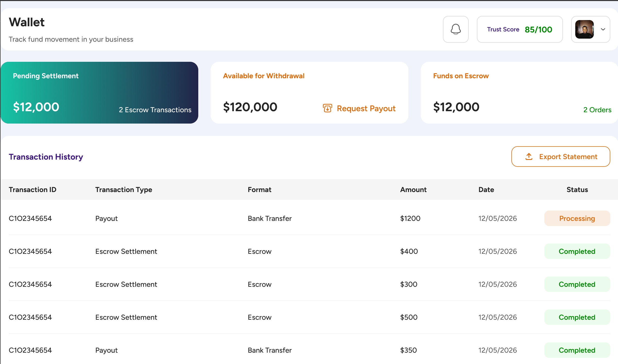This screenshot has width=618, height=364.
Task: Click Completed badge on the $400 row
Action: [x=577, y=252]
